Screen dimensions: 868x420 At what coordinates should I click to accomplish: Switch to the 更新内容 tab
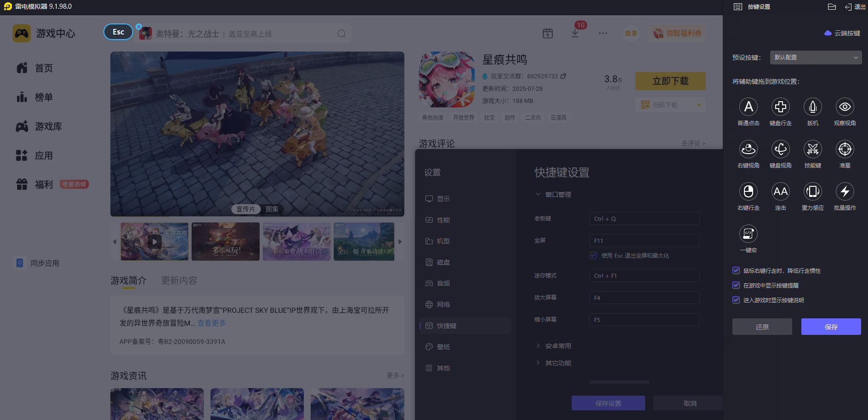coord(179,281)
